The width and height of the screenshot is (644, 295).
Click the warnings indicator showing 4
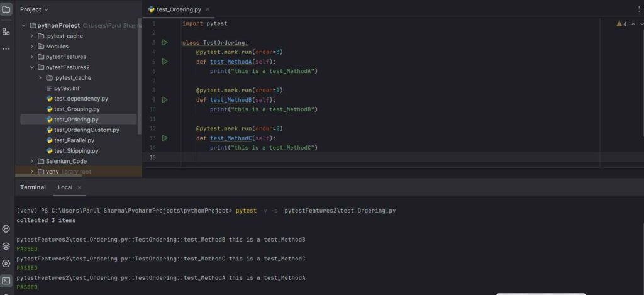(x=621, y=25)
